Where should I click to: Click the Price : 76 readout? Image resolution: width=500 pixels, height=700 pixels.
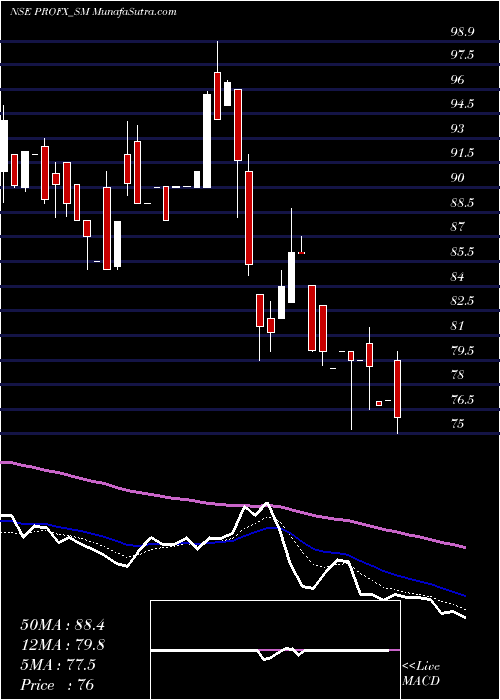(56, 684)
